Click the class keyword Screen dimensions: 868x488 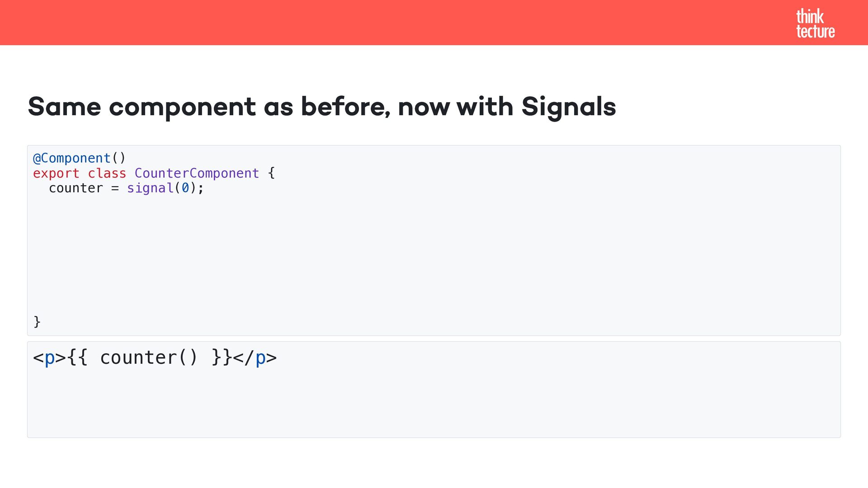click(x=107, y=173)
